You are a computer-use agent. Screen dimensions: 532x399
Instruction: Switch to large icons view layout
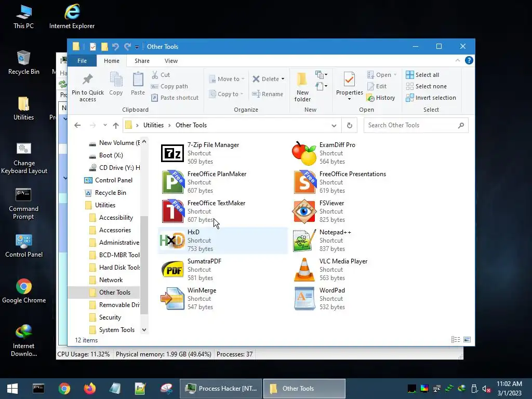pyautogui.click(x=467, y=340)
